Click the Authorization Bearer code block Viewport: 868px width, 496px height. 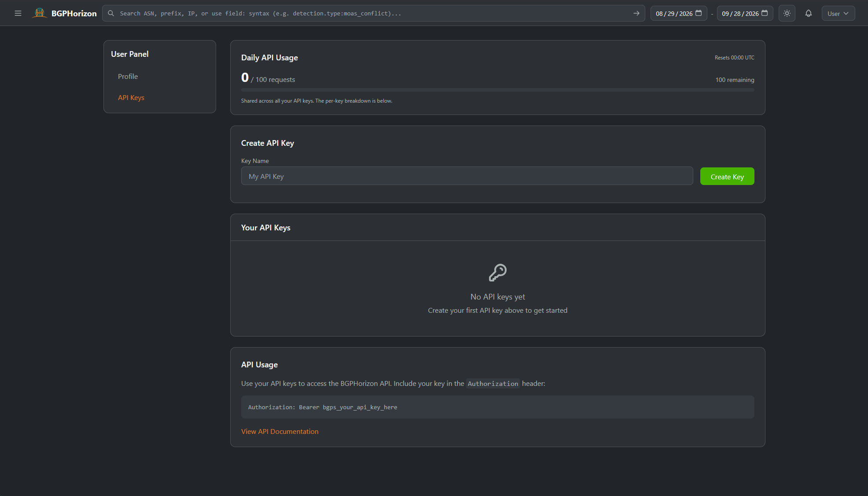498,407
